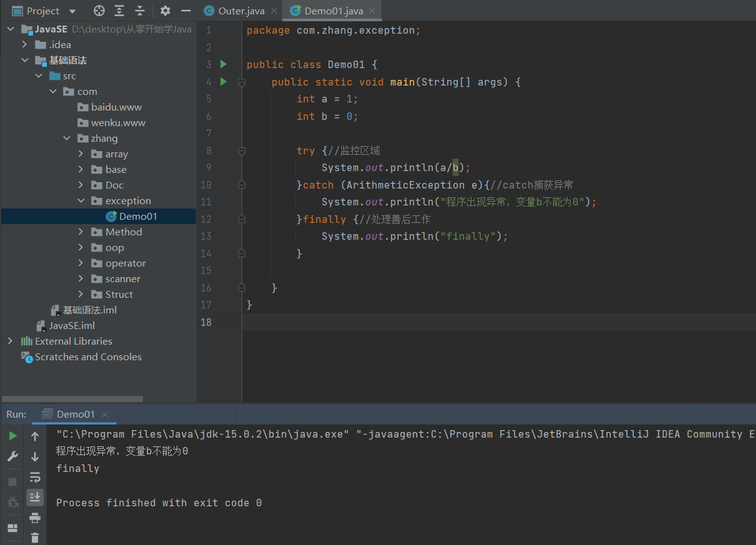
Task: Collapse the exception package arrow
Action: tap(81, 201)
